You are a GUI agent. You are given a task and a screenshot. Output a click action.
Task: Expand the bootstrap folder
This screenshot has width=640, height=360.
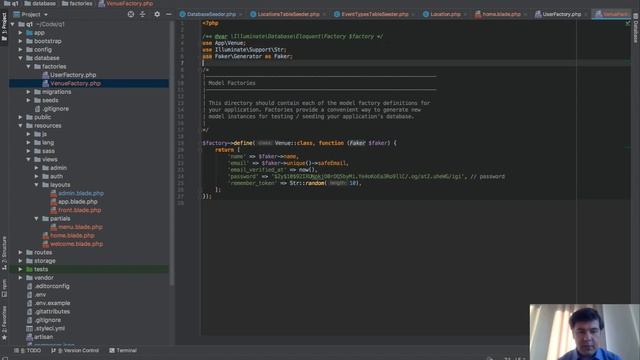pos(20,41)
